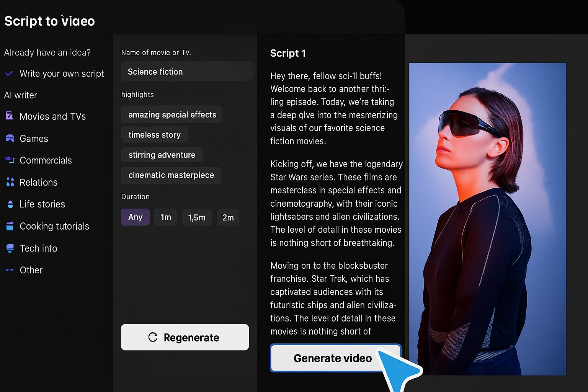588x392 pixels.
Task: Click the Tech info icon
Action: click(10, 248)
